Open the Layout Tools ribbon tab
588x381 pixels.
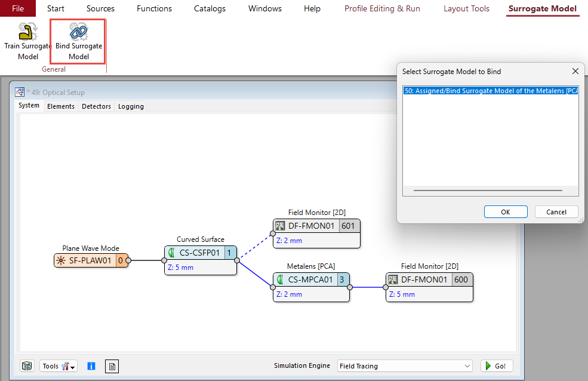466,8
